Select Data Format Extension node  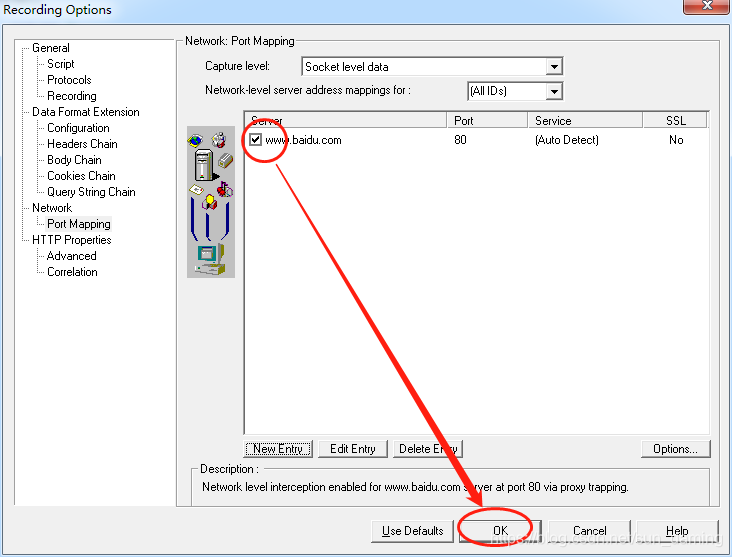coord(86,112)
